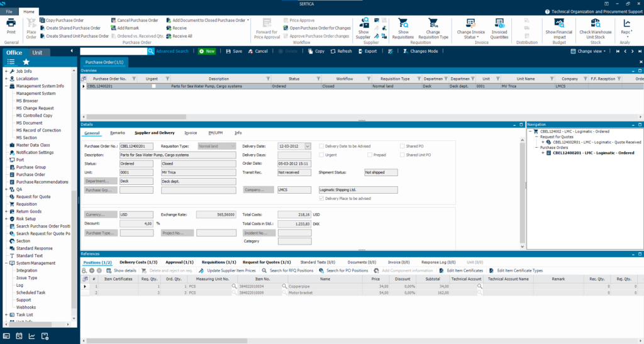Click the Copy toolbar button

(316, 52)
